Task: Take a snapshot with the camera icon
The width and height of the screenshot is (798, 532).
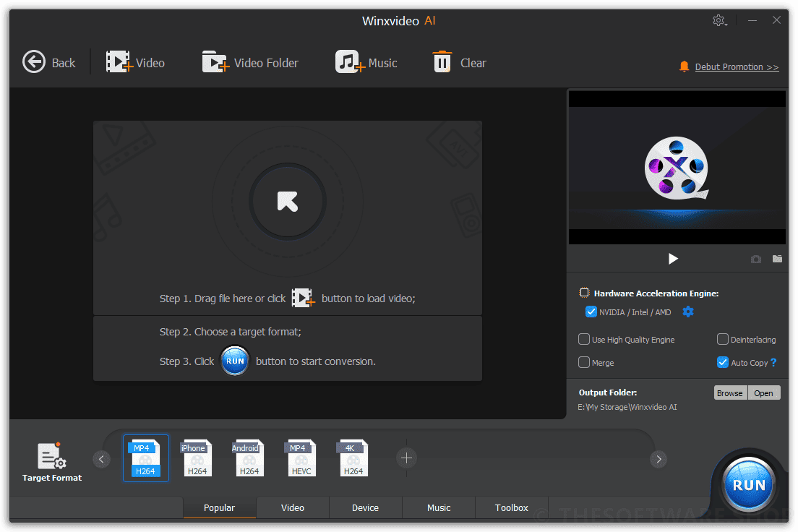Action: 756,259
